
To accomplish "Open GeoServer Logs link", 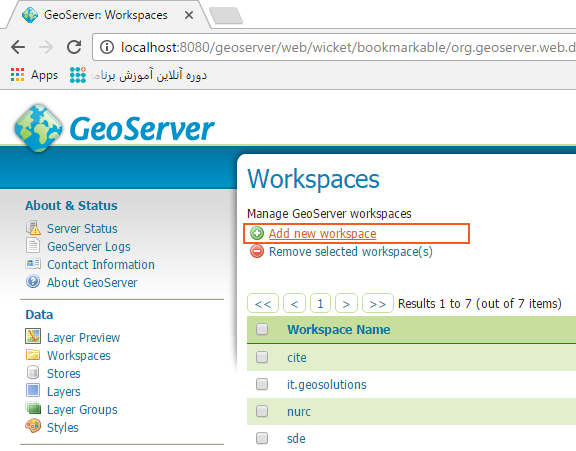I will 89,246.
